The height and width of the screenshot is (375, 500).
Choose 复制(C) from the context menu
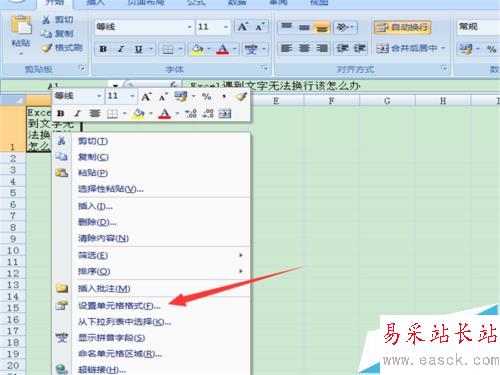point(152,157)
